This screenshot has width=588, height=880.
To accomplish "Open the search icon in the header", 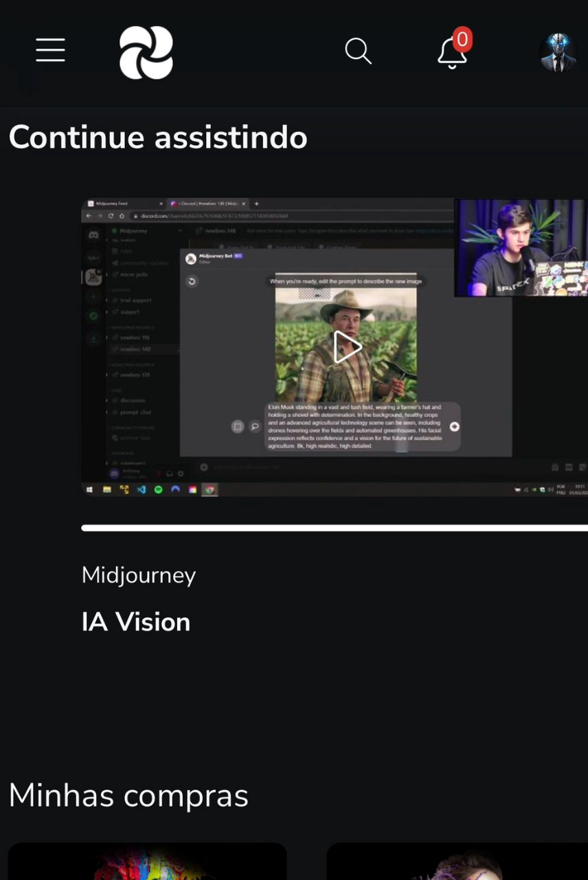I will (x=358, y=51).
